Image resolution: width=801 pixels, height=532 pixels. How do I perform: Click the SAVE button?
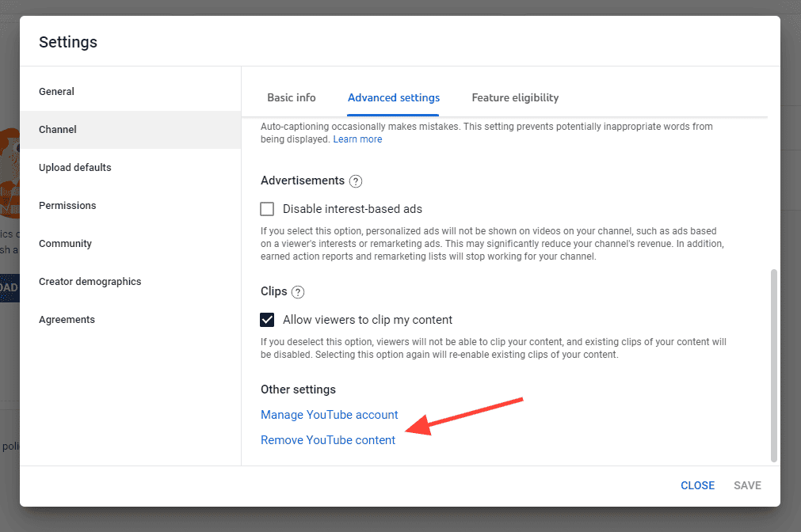(747, 485)
